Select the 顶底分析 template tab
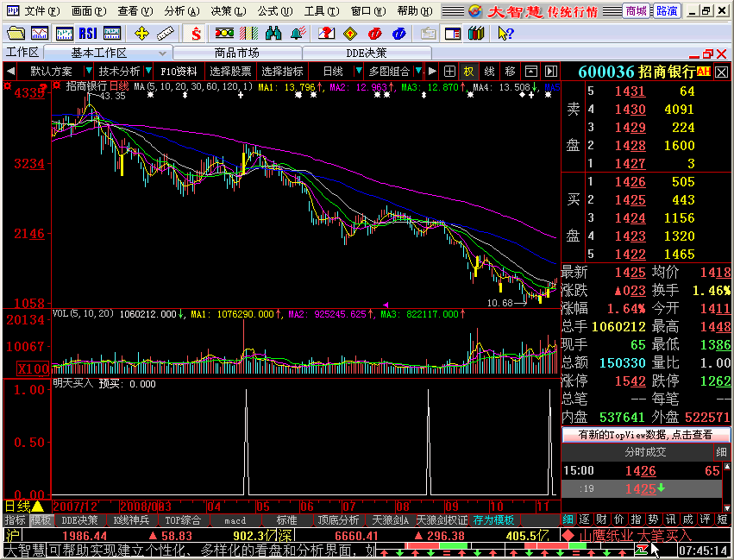 (338, 519)
